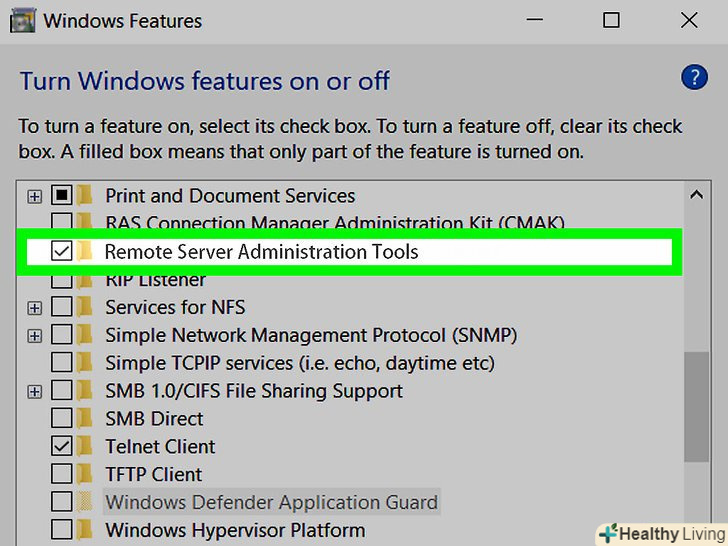Click the Windows Features title bar icon
The width and height of the screenshot is (728, 546).
coord(22,20)
